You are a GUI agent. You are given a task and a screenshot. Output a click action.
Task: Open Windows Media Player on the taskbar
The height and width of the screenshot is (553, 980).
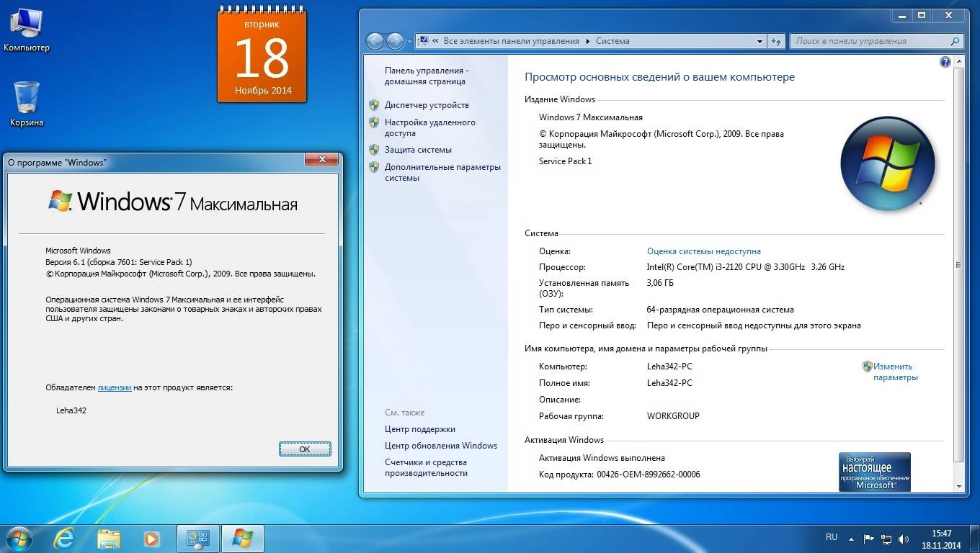point(151,539)
